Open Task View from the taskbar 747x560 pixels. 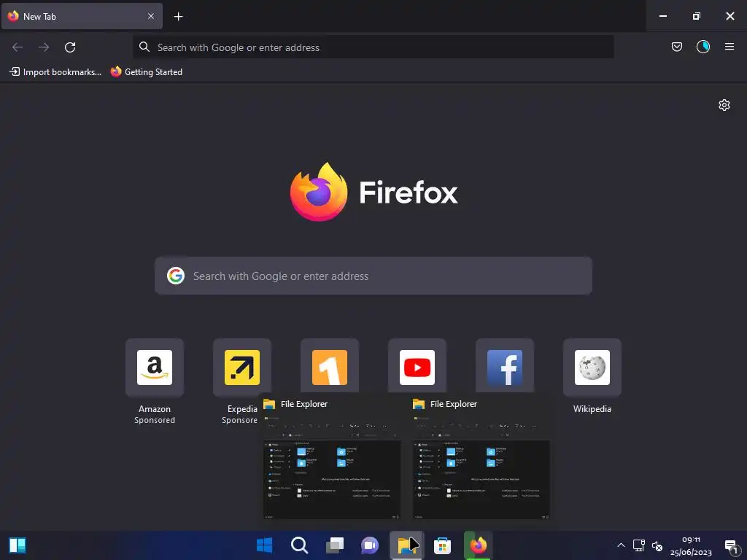[x=335, y=545]
